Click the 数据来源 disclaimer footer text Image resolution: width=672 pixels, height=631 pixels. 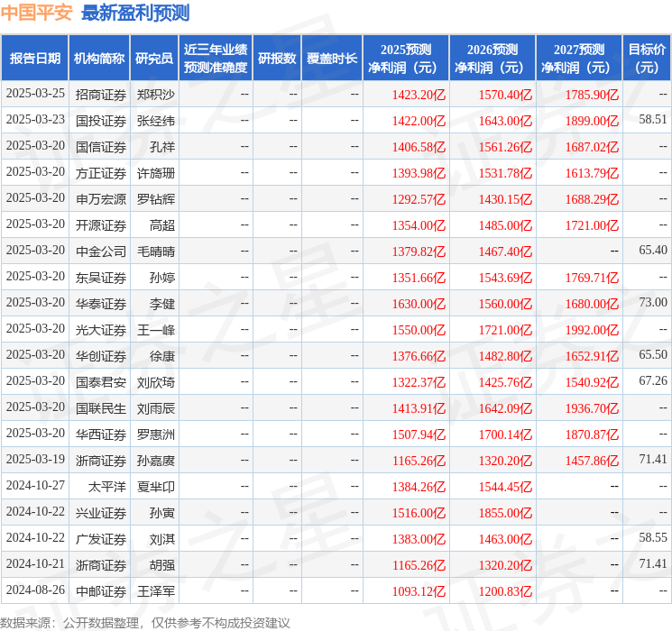[145, 622]
